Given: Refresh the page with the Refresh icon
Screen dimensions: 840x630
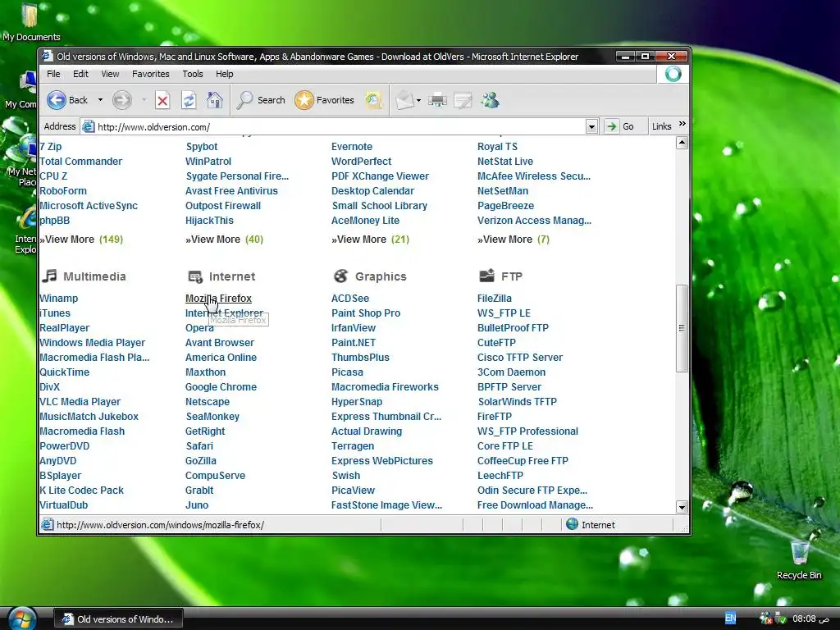Looking at the screenshot, I should point(189,100).
